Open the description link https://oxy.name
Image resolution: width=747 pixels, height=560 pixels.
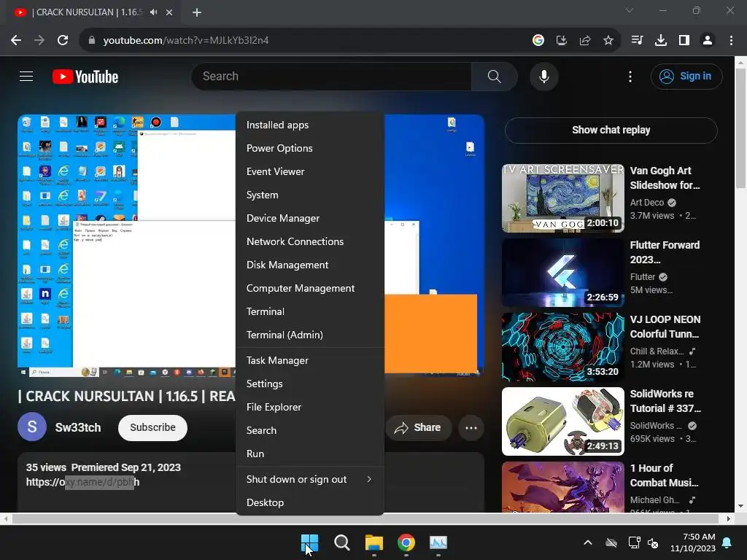point(83,482)
